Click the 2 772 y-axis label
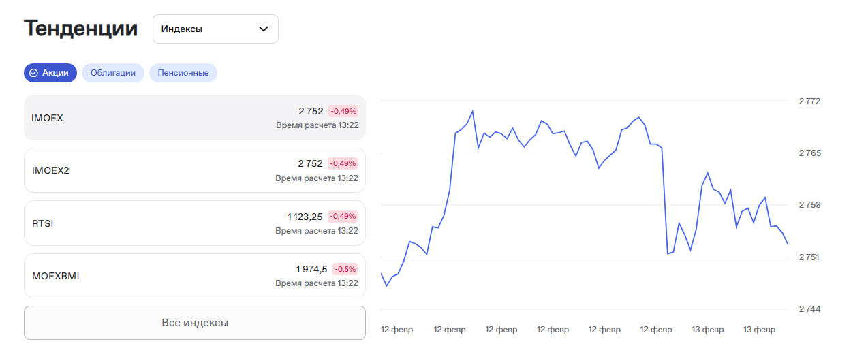868x363 pixels. 809,101
